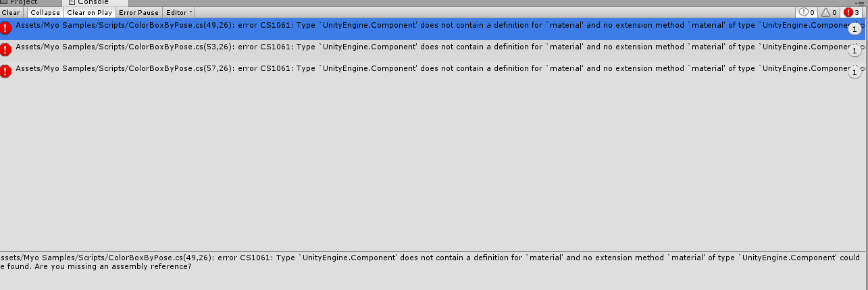Image resolution: width=868 pixels, height=290 pixels.
Task: Toggle Error Pause
Action: [x=139, y=12]
